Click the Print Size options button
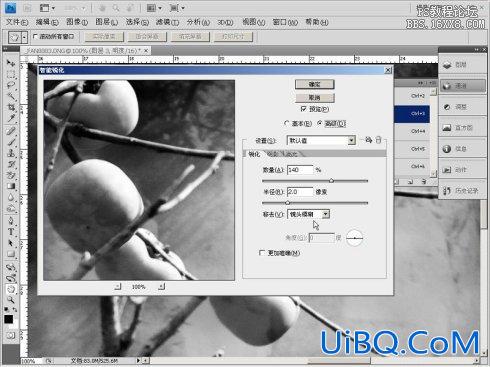The height and width of the screenshot is (367, 490). (x=233, y=37)
